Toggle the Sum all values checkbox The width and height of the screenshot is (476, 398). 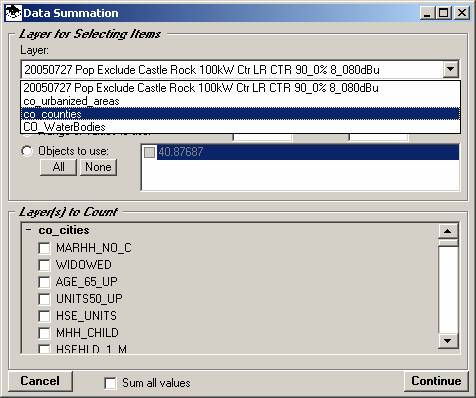coord(110,383)
